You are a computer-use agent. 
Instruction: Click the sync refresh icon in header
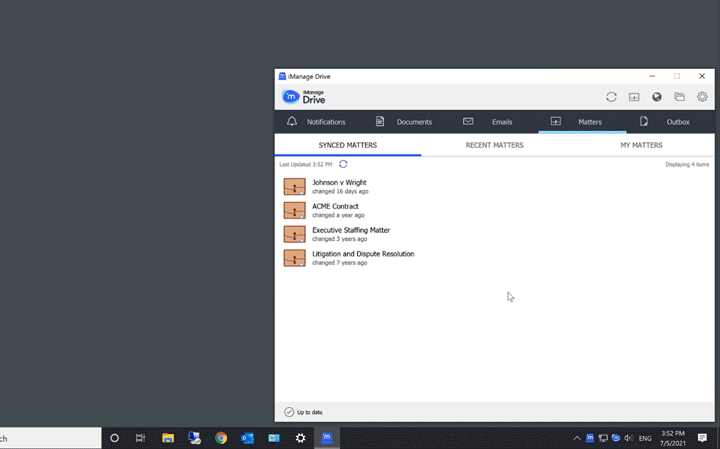[x=611, y=97]
